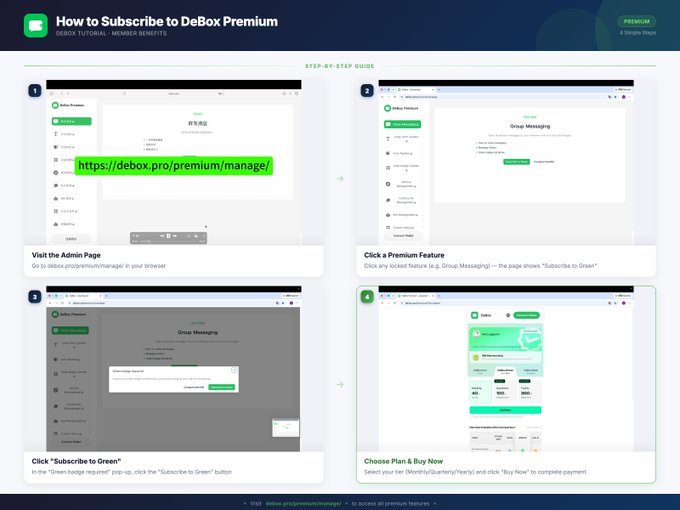This screenshot has height=510, width=680.
Task: Pause the video player in step 1 screenshot
Action: 168,236
